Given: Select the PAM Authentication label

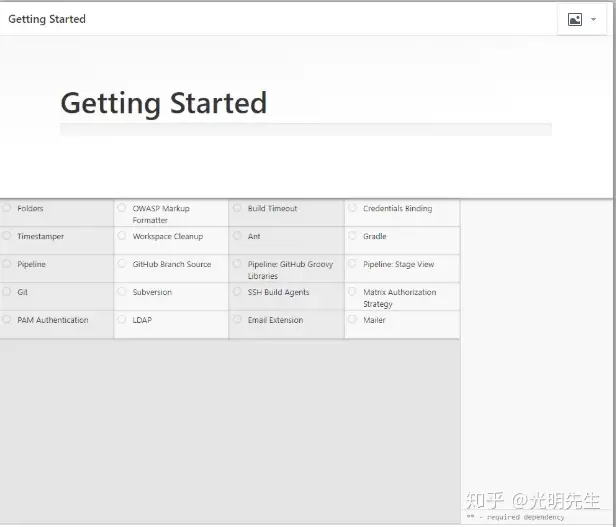Looking at the screenshot, I should [x=53, y=320].
